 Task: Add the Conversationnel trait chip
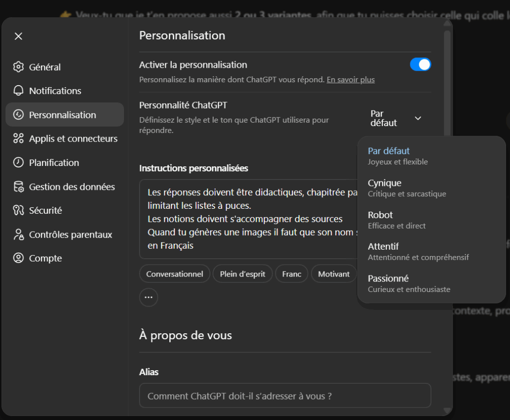(x=174, y=274)
